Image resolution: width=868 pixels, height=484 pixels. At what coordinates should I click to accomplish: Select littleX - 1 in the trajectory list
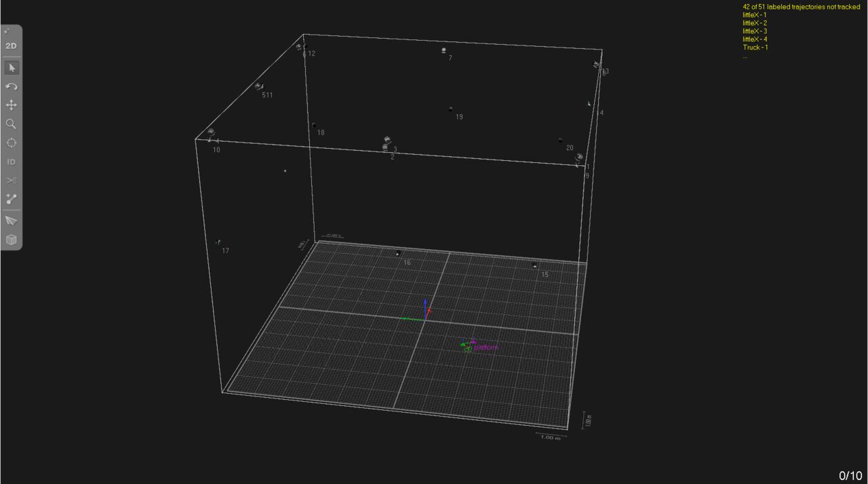tap(754, 14)
